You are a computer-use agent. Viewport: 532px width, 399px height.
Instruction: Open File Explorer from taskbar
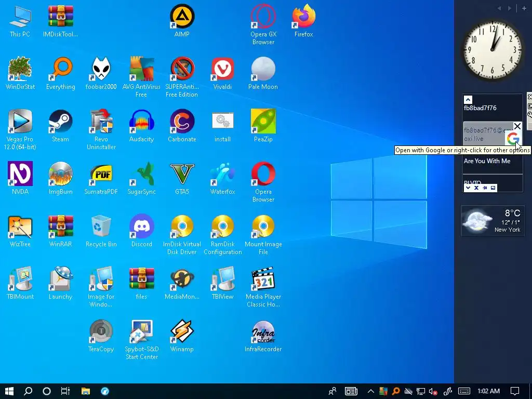click(86, 391)
